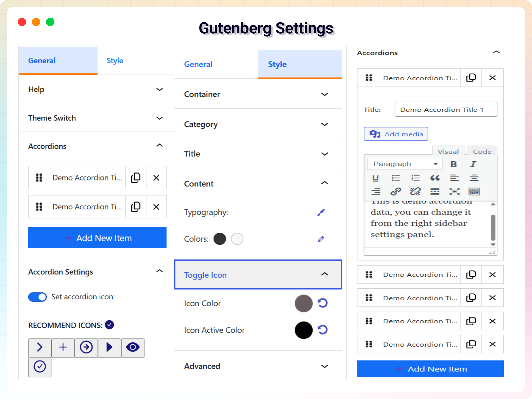Click the Toggle Icon section label
Image resolution: width=532 pixels, height=399 pixels.
[205, 275]
